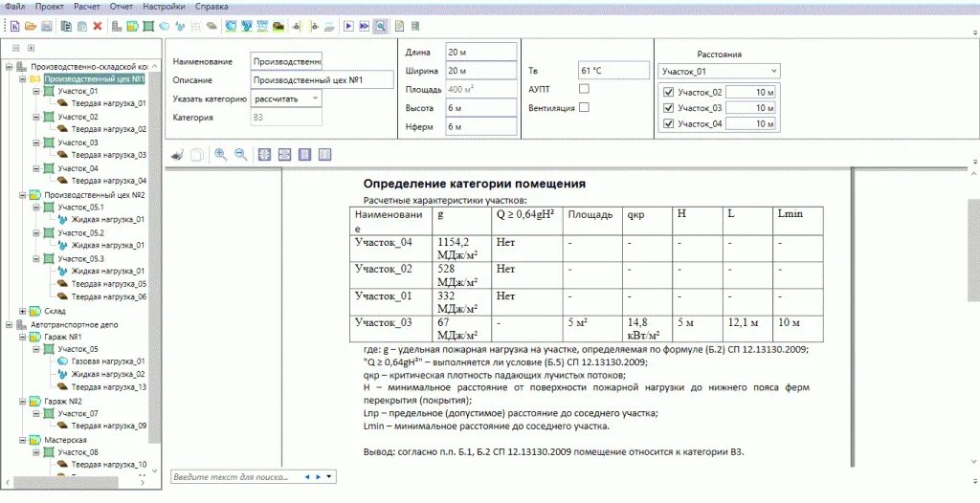Click the single page layout icon
980x503 pixels.
pyautogui.click(x=304, y=154)
